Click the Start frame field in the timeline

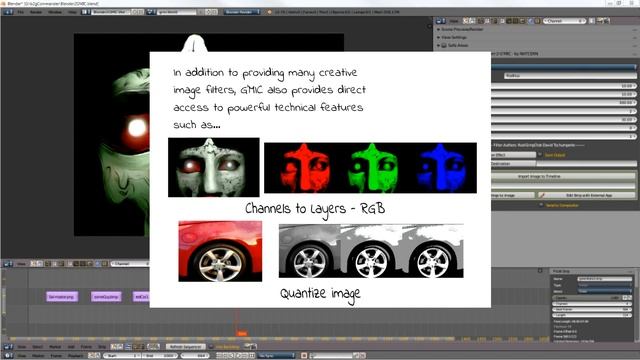click(121, 356)
